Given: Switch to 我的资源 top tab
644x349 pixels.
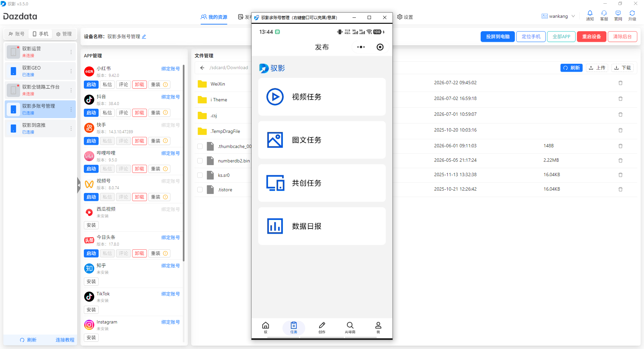Looking at the screenshot, I should pyautogui.click(x=214, y=17).
